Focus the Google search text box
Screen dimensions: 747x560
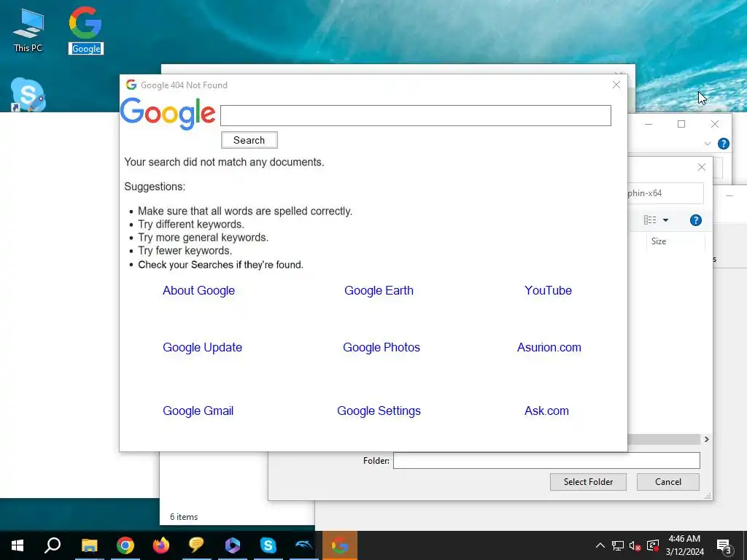[415, 116]
